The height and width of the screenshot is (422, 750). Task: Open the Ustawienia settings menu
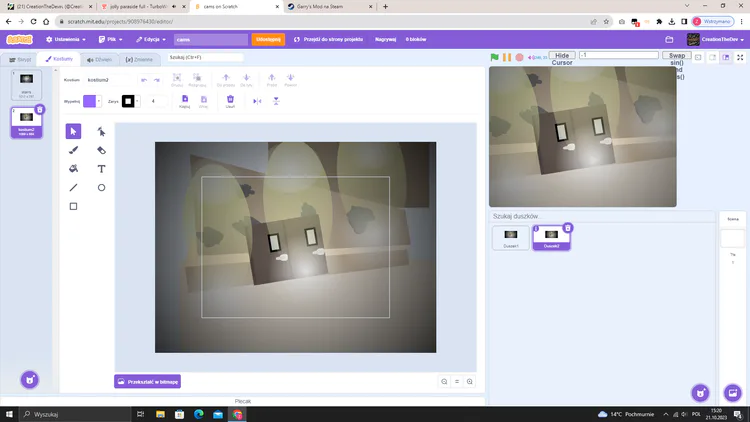(66, 39)
